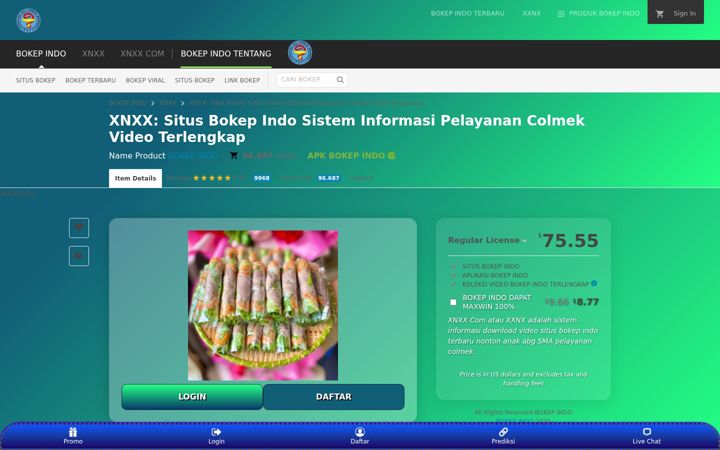Screen dimensions: 720x450
Task: Click the blue info icon after KOLEKSI VIDEO line
Action: point(594,283)
